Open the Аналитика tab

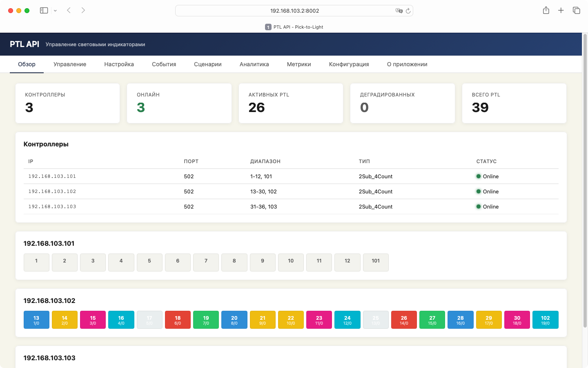tap(254, 64)
